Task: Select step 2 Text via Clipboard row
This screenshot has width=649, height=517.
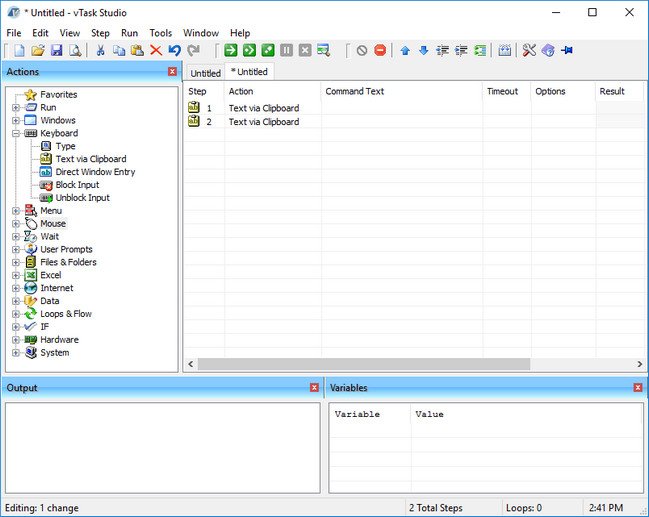Action: point(414,122)
